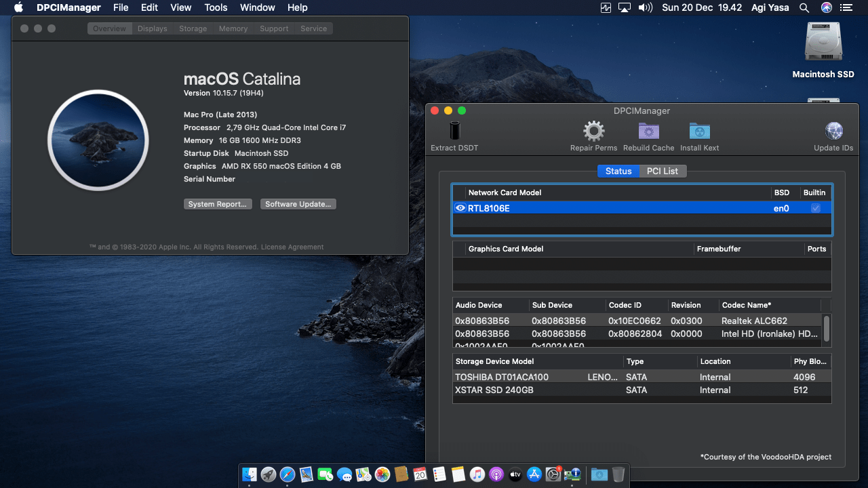
Task: Open Calendar from the Dock
Action: pyautogui.click(x=420, y=474)
